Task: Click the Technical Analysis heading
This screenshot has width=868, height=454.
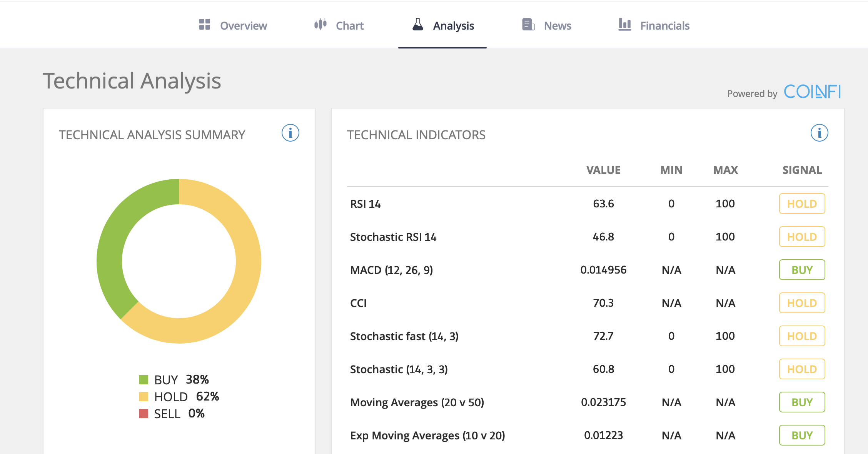Action: (x=132, y=81)
